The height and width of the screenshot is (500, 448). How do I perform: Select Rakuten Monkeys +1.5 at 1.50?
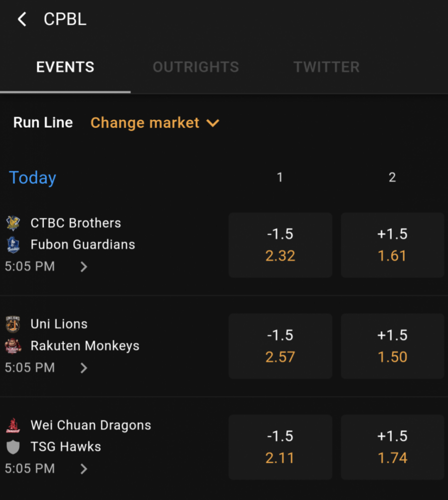tap(393, 346)
